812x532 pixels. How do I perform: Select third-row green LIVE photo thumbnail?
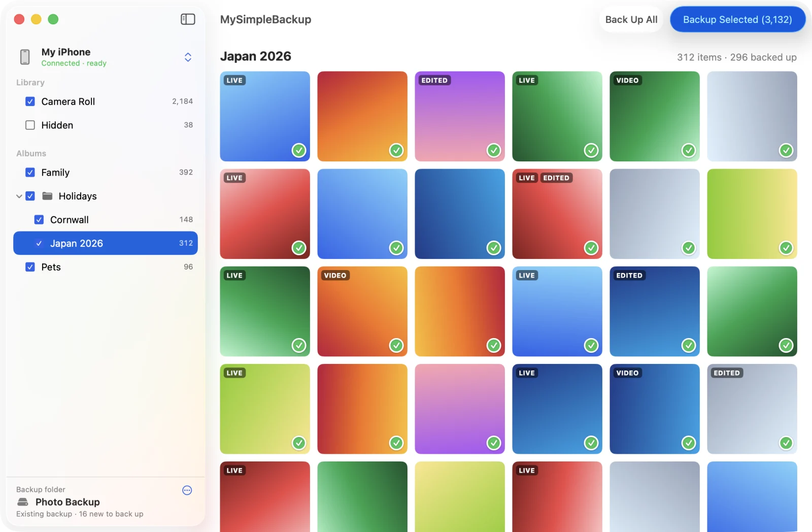(265, 311)
